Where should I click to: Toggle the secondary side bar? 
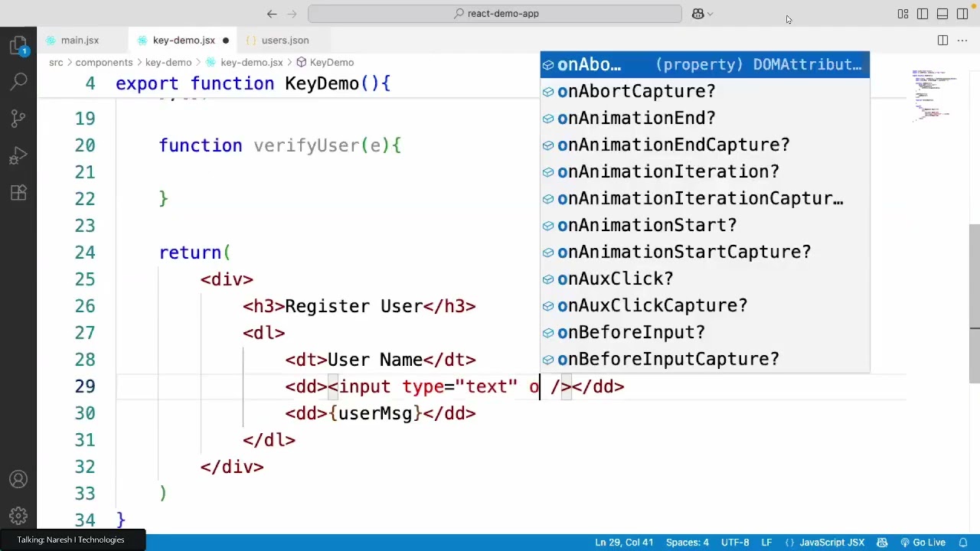(962, 14)
